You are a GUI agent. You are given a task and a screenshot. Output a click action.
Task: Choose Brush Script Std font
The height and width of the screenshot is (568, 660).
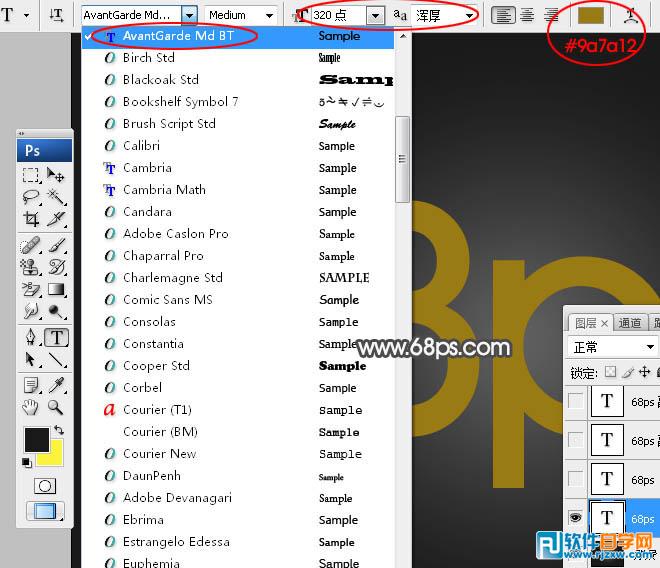coord(238,124)
